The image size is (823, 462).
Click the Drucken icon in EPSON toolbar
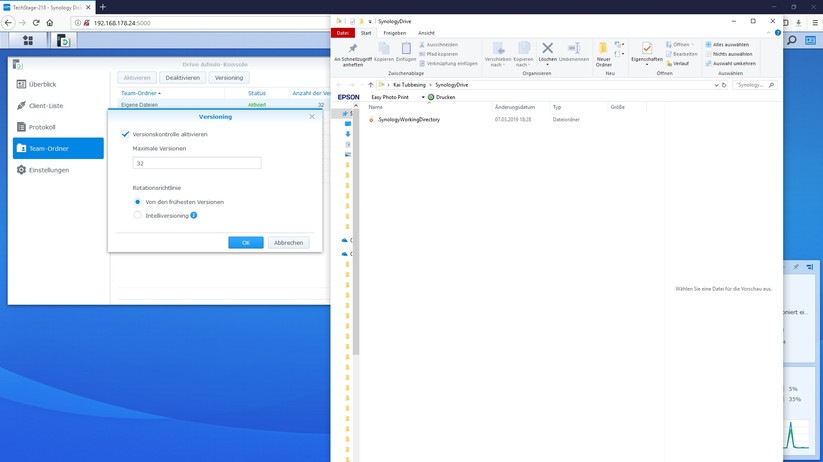(431, 97)
